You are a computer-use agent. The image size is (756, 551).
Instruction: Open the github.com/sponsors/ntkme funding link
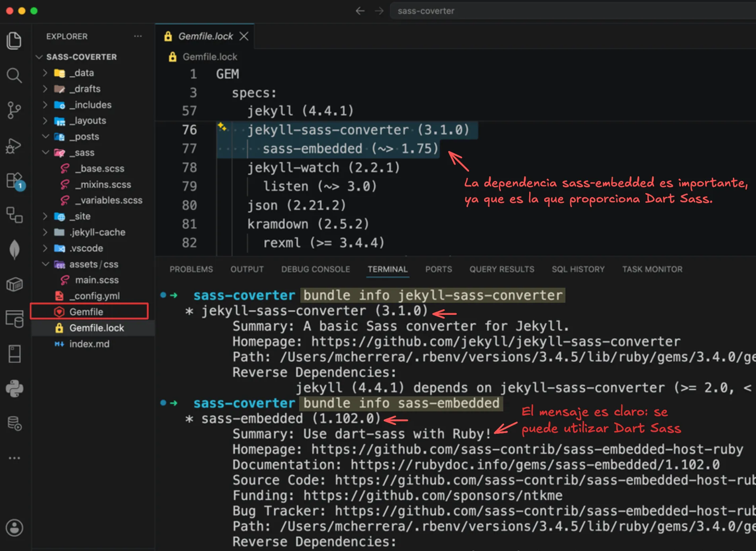point(433,495)
